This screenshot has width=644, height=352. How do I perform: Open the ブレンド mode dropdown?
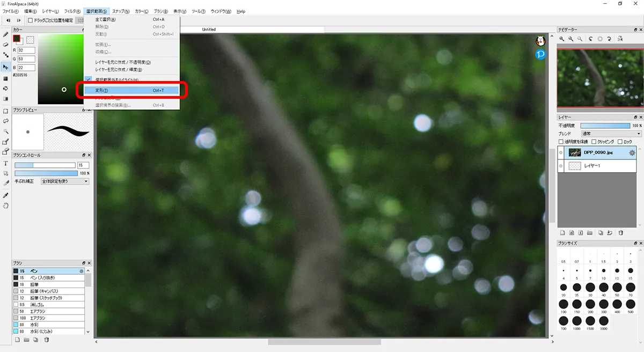tap(611, 134)
